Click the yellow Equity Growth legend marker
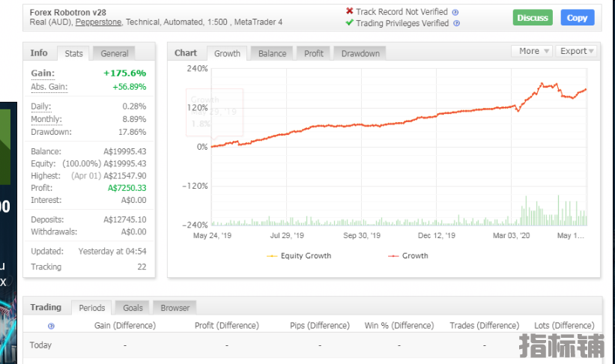Viewport: 615px width, 364px height. pos(271,256)
